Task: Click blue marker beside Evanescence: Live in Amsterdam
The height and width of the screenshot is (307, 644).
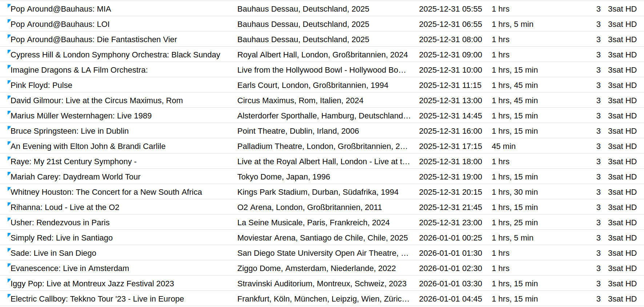Action: 9,265
